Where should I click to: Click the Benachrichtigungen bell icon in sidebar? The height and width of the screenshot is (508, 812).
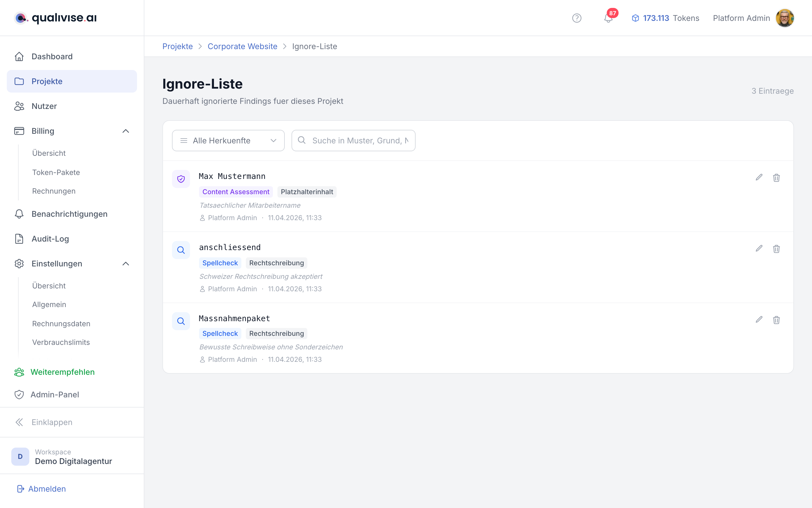tap(19, 214)
